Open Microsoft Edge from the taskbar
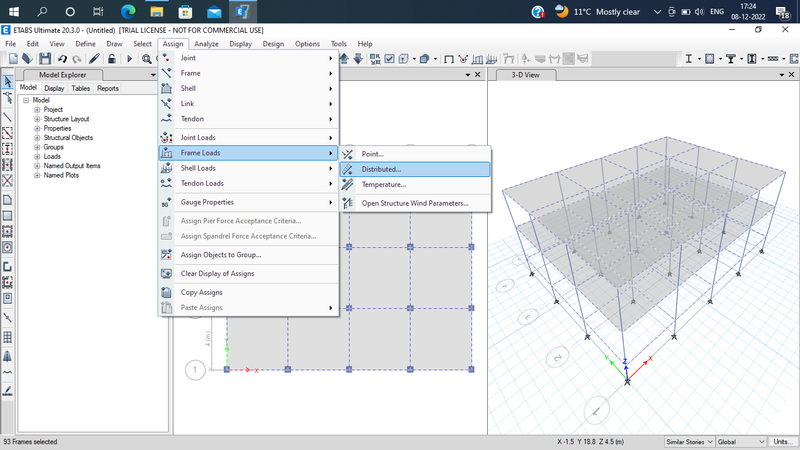The height and width of the screenshot is (450, 800). (x=128, y=11)
